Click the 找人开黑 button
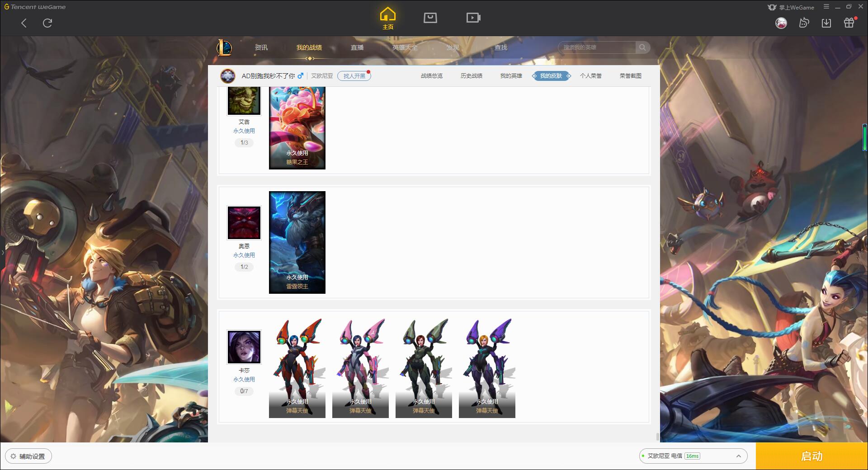Screen dimensions: 868x470 click(354, 76)
